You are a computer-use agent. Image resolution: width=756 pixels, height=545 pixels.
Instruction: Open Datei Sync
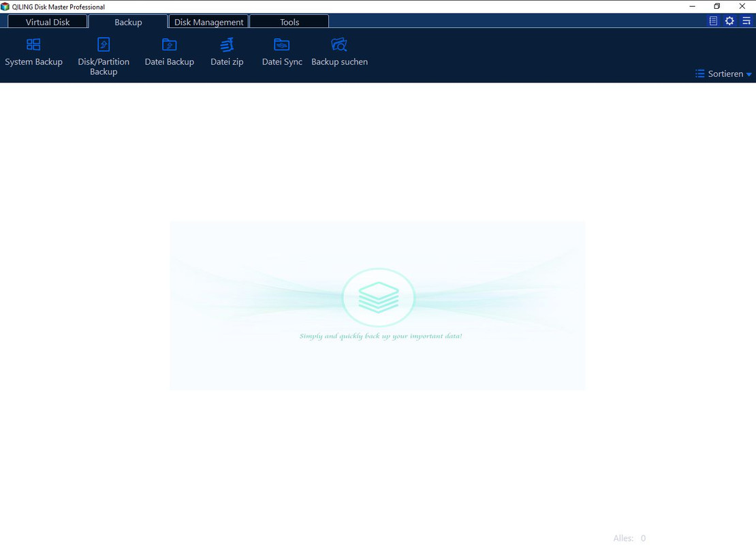(282, 52)
